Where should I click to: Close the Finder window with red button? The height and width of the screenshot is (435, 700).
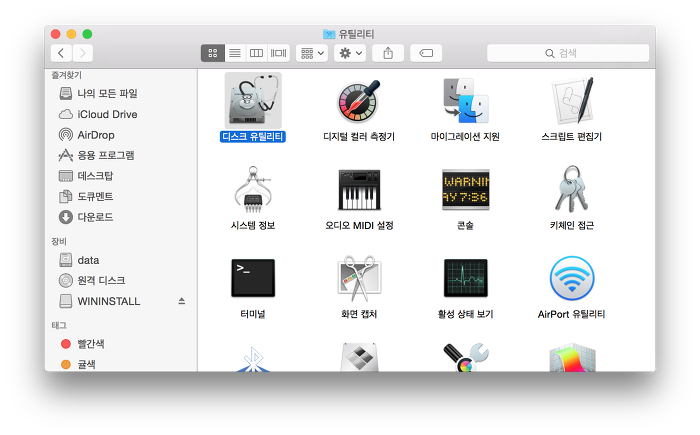(x=55, y=34)
